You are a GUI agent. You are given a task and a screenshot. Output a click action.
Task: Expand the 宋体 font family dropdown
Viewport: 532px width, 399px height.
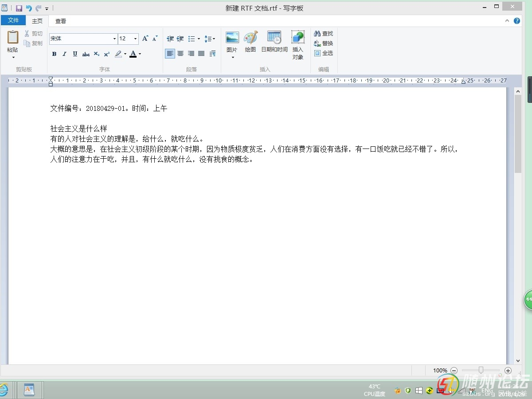coord(114,39)
